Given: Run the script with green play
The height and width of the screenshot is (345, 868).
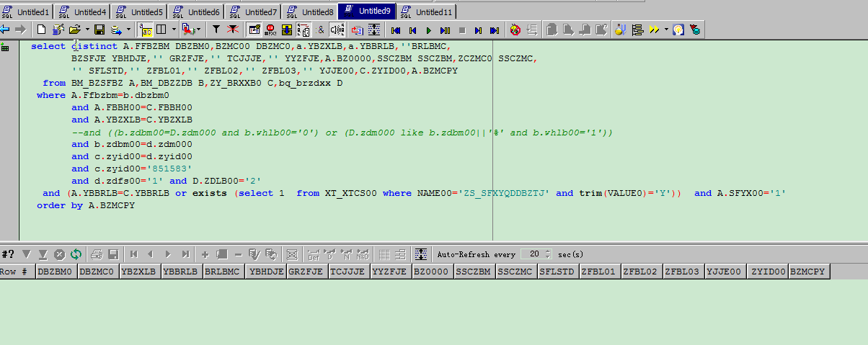Looking at the screenshot, I should [x=429, y=30].
